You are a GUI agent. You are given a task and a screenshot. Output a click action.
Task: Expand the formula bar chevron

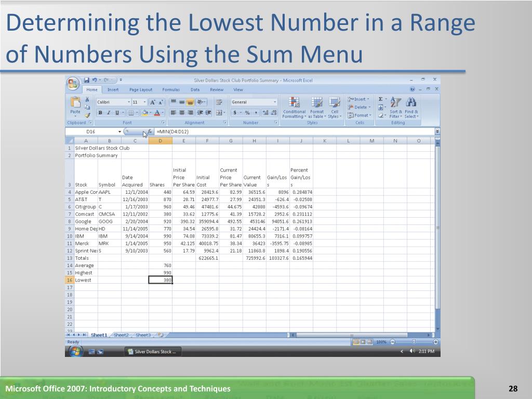coord(437,131)
